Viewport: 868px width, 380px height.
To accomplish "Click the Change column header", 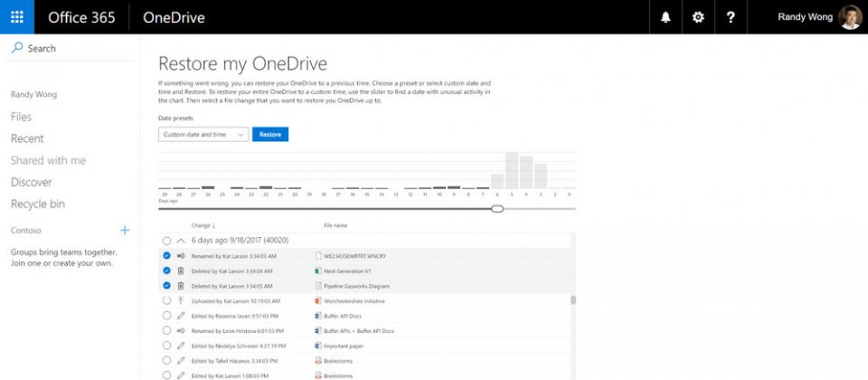I will (201, 225).
